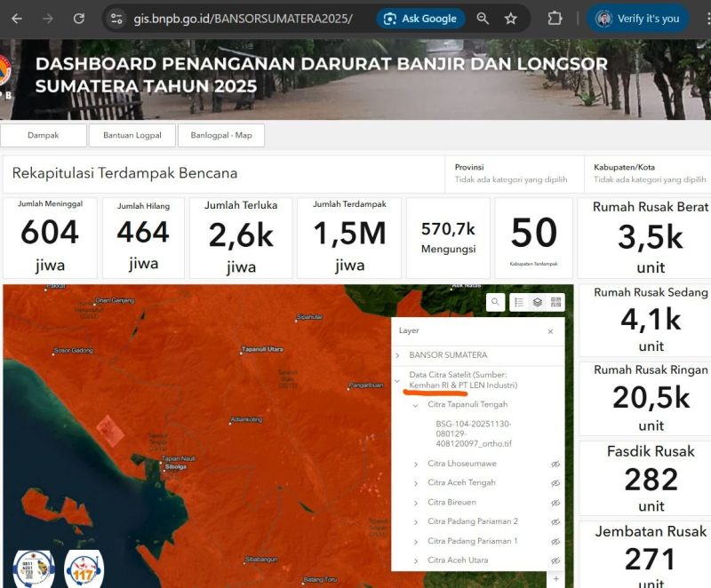Open the Provinsi category filter
The image size is (711, 588).
[x=514, y=173]
